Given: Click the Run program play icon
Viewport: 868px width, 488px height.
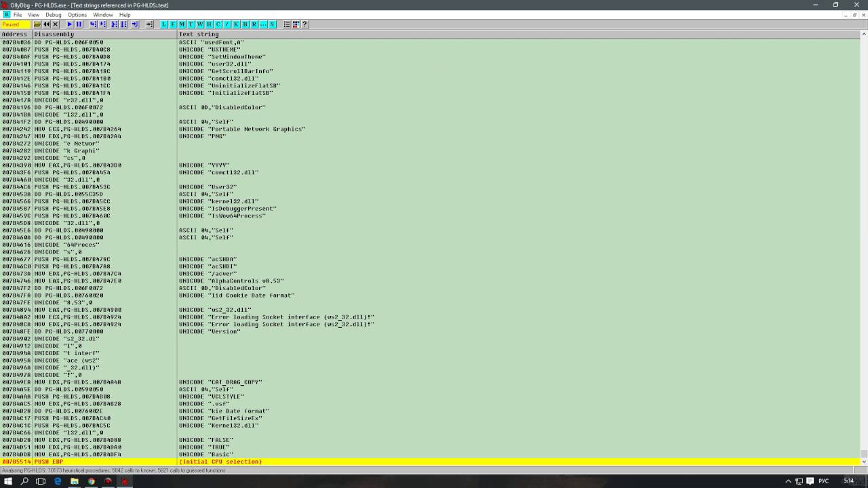Looking at the screenshot, I should click(x=70, y=24).
